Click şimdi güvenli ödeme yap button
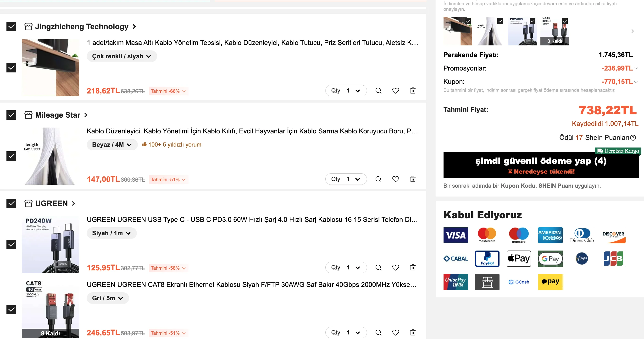Screen dimensions: 644x339 [540, 165]
